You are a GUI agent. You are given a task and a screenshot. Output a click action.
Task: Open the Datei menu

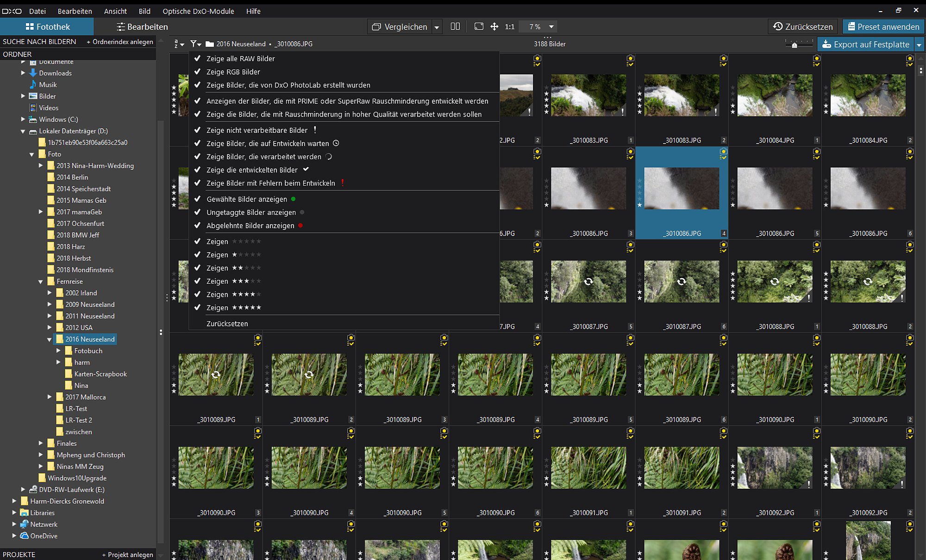(x=38, y=11)
